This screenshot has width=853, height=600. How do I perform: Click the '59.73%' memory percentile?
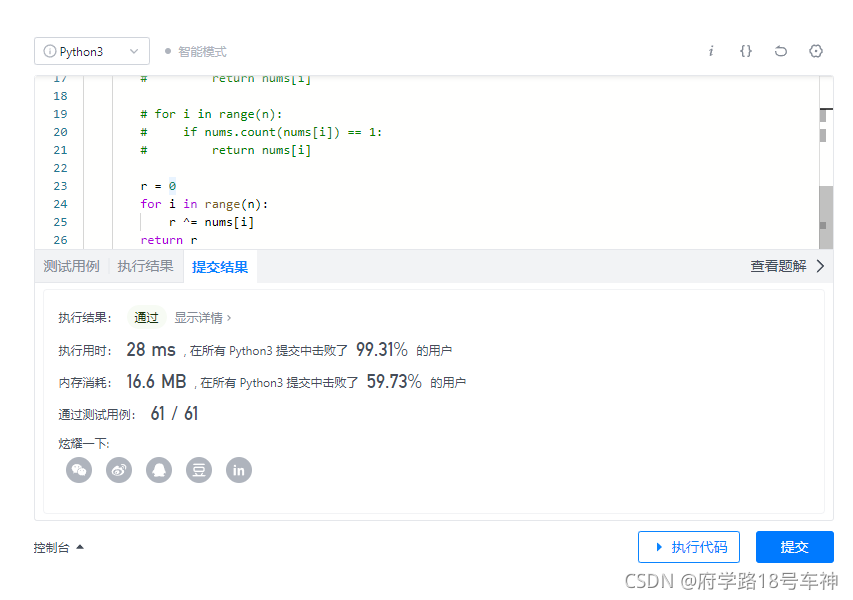tap(394, 381)
